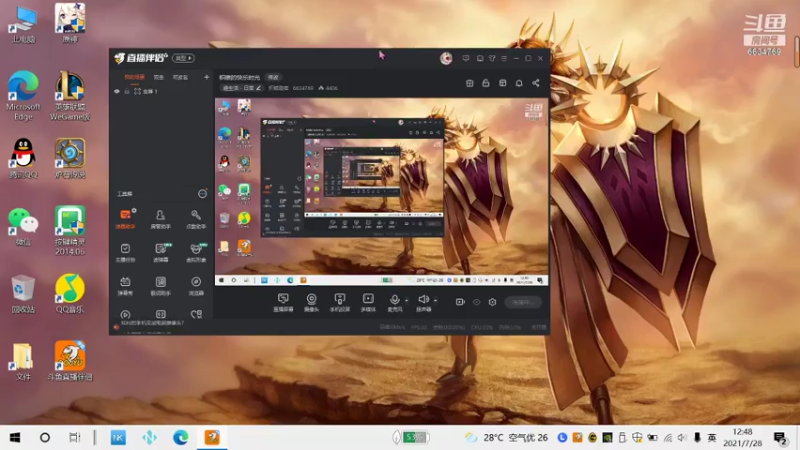
Task: Open the notification center in system tray
Action: click(780, 438)
